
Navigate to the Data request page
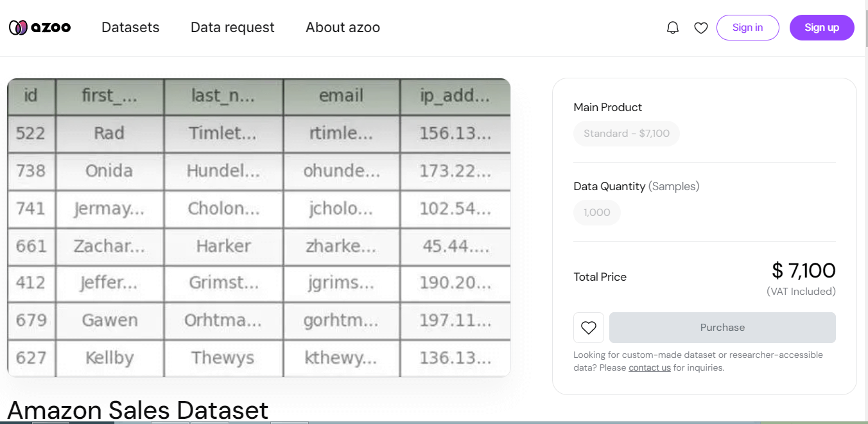point(232,27)
